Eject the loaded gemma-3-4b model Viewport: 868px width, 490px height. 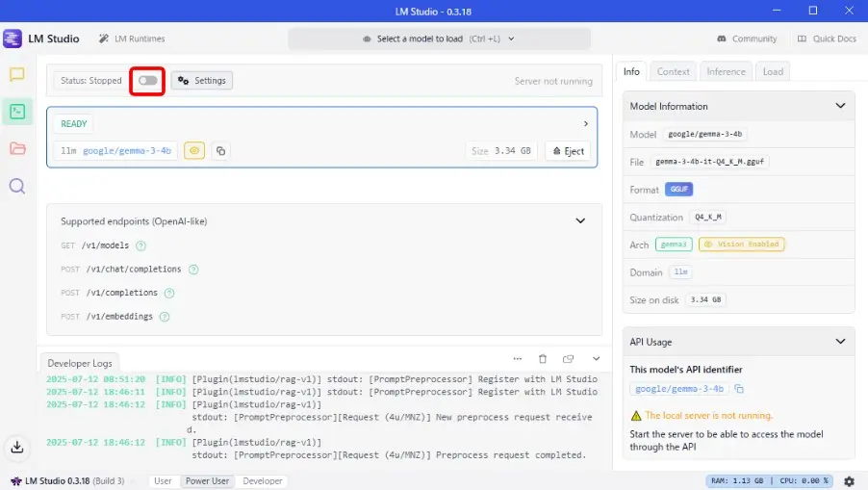click(568, 151)
